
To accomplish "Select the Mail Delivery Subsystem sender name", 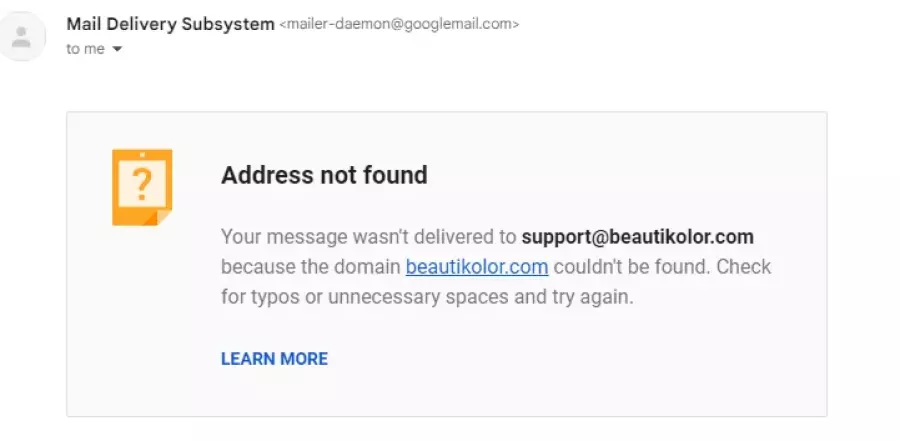I will point(170,24).
